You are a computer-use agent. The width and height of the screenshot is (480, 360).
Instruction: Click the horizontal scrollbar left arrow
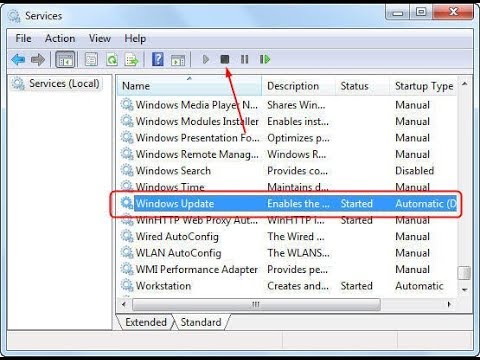click(124, 304)
